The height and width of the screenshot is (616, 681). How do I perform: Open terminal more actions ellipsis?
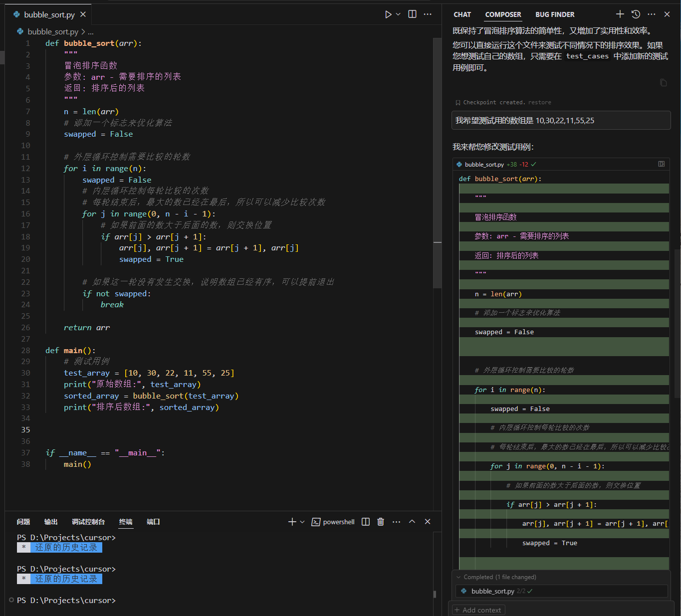[396, 522]
